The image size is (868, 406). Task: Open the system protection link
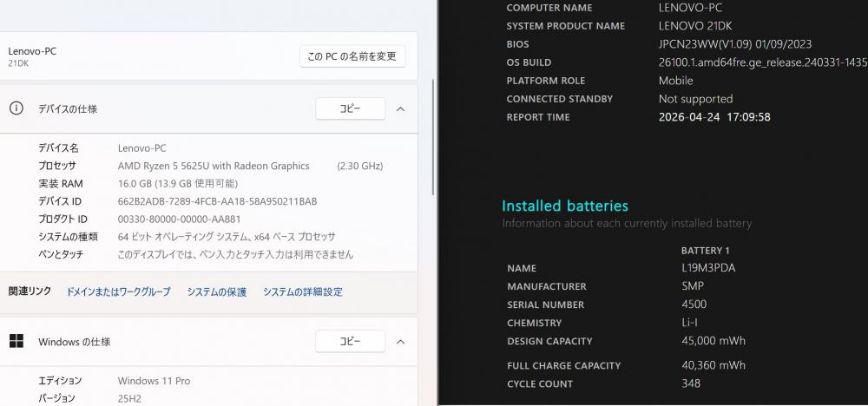click(216, 291)
